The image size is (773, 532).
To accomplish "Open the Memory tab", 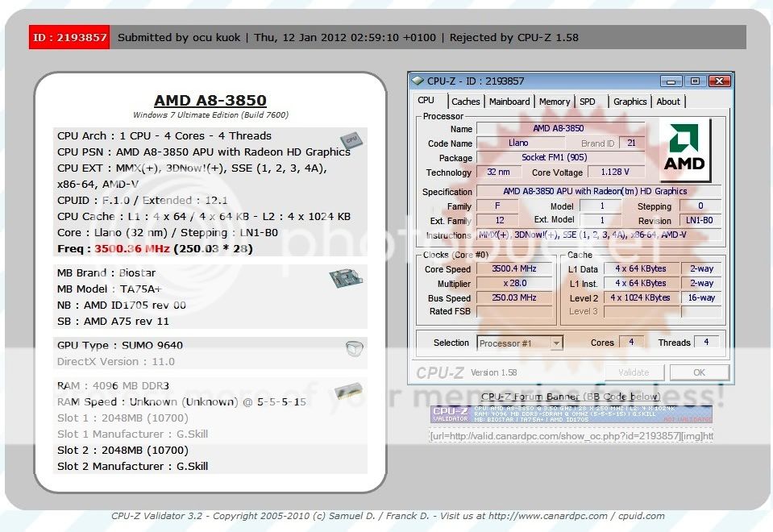I will (x=554, y=102).
